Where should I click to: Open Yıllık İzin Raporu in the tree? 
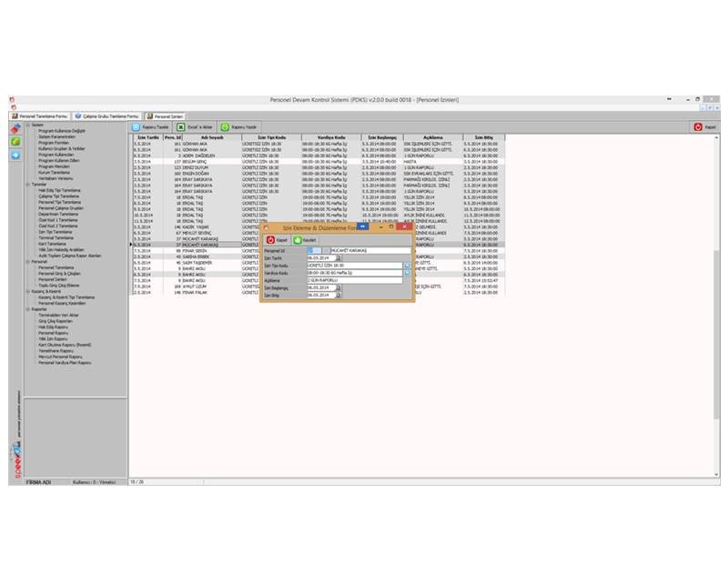pyautogui.click(x=55, y=338)
